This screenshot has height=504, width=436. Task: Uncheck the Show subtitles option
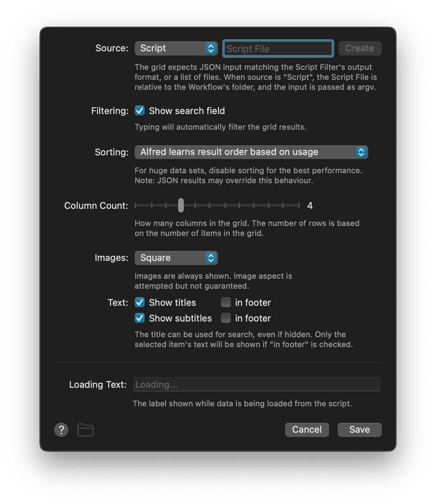pos(139,318)
